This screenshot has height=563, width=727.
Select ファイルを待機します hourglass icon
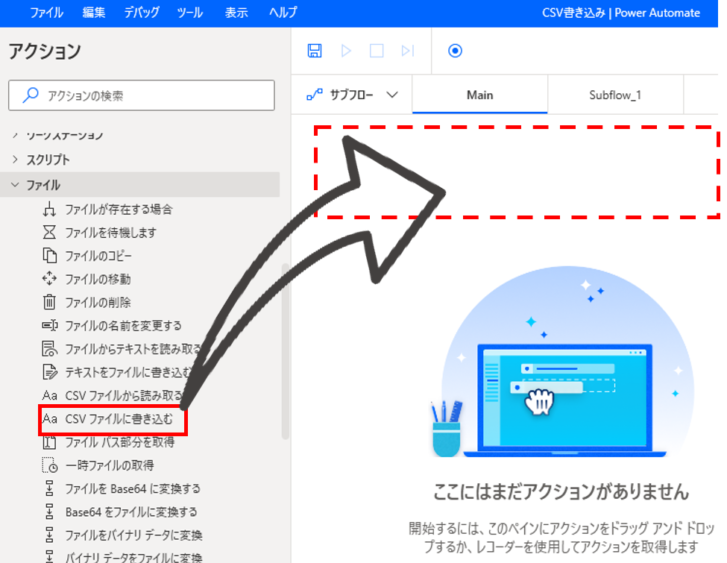point(49,232)
